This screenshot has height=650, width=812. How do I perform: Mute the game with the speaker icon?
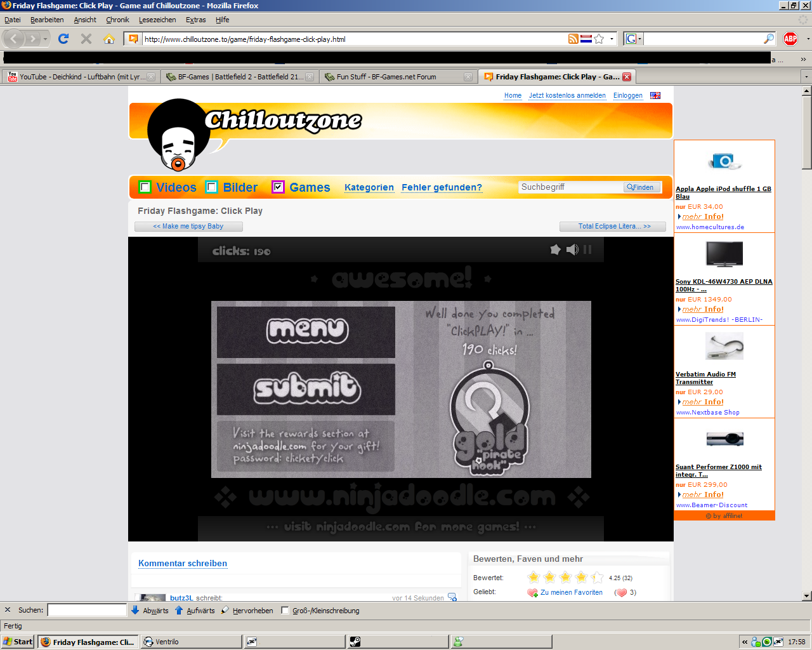[572, 249]
